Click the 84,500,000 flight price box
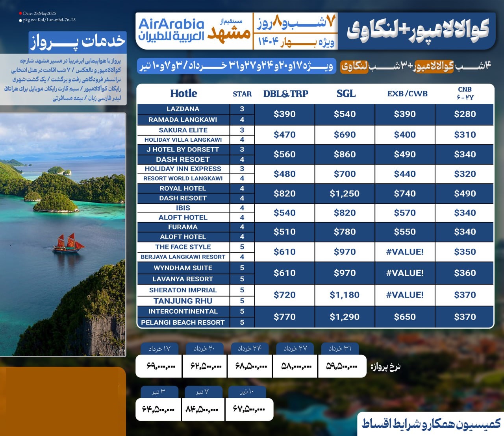The image size is (504, 436). (202, 410)
